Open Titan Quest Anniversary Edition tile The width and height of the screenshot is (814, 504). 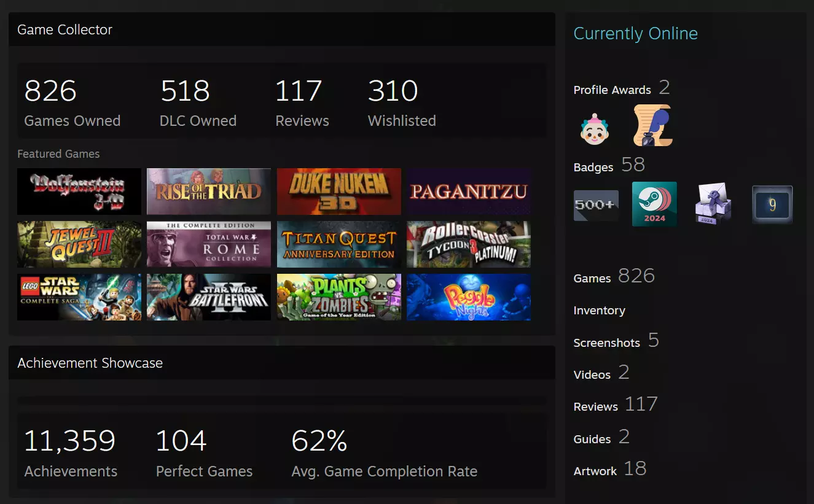coord(339,244)
